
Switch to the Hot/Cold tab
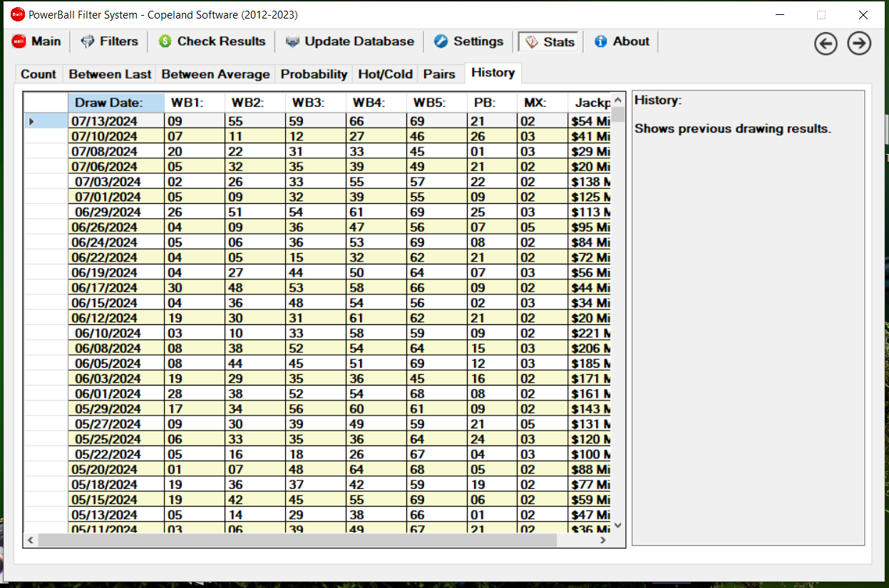tap(385, 74)
